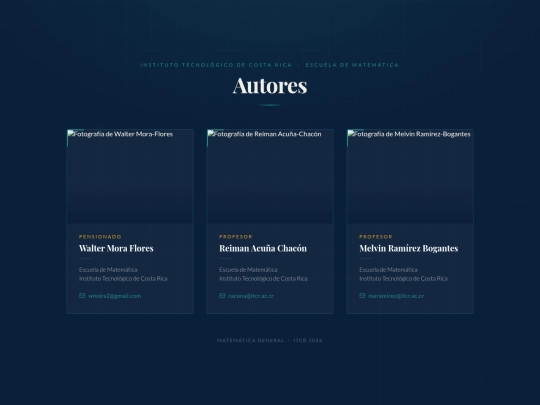Click the mail icon beside wmora2@gmail.com
The image size is (540, 405).
pos(82,295)
